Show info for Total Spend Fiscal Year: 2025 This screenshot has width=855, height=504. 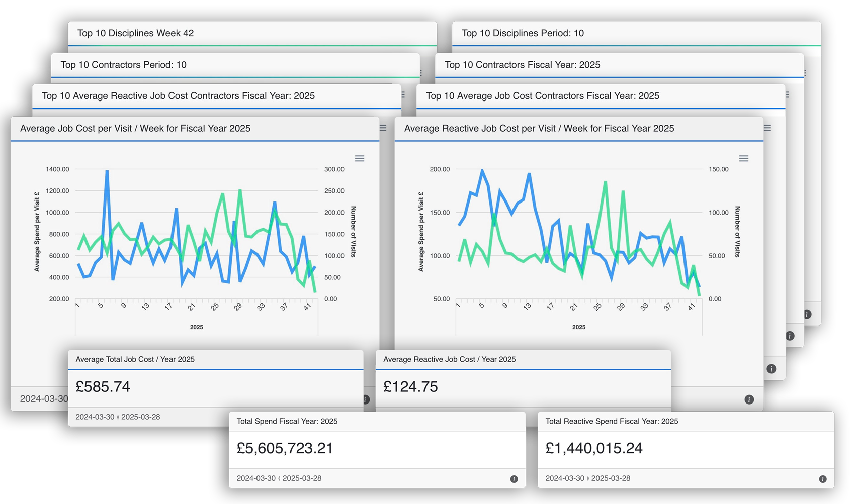click(x=514, y=479)
